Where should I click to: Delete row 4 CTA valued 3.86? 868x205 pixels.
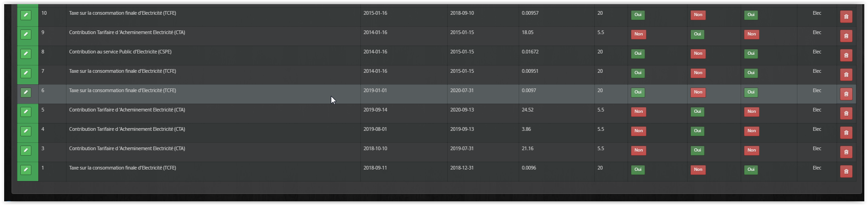tap(846, 133)
